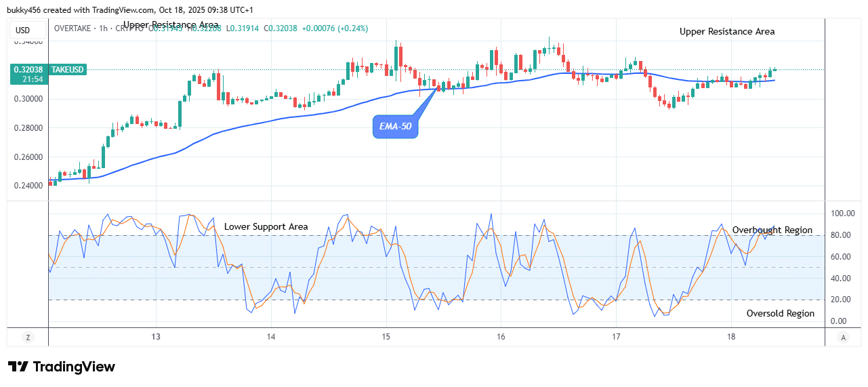
Task: Click the TradingView logo
Action: pos(62,367)
